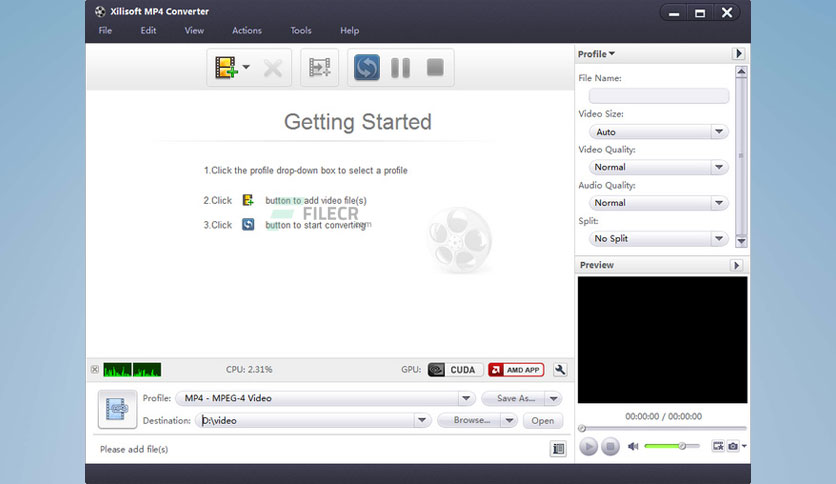Click the green volume slider
Viewport: 836px width, 484px height.
click(672, 446)
